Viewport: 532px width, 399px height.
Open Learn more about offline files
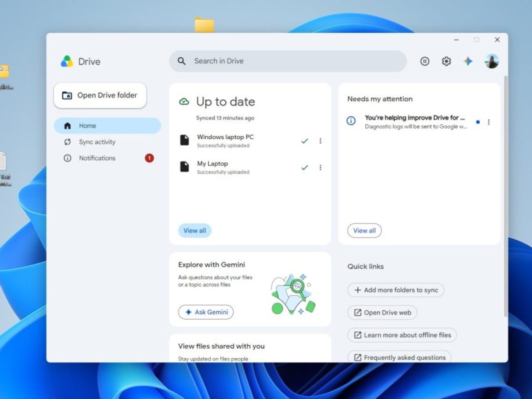pyautogui.click(x=402, y=335)
